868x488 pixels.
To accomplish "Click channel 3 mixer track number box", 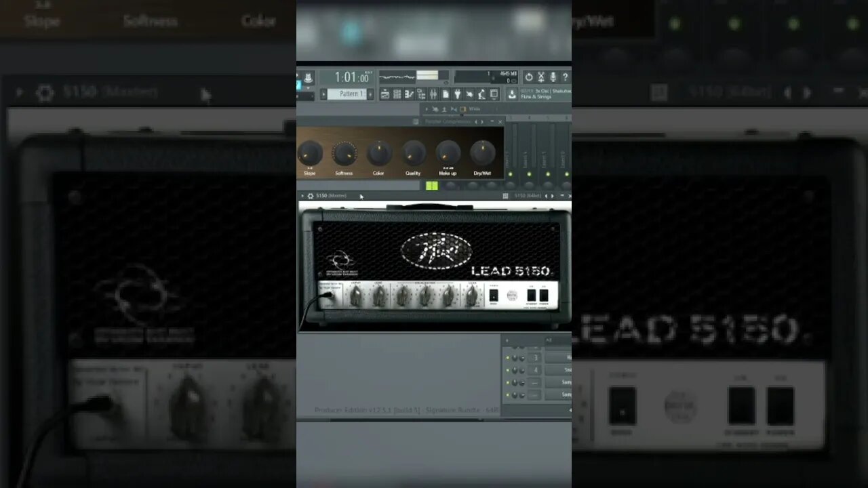I will point(534,358).
